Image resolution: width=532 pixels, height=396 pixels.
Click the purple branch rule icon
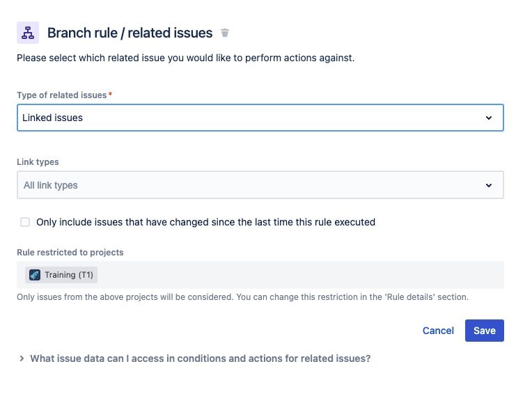coord(28,33)
